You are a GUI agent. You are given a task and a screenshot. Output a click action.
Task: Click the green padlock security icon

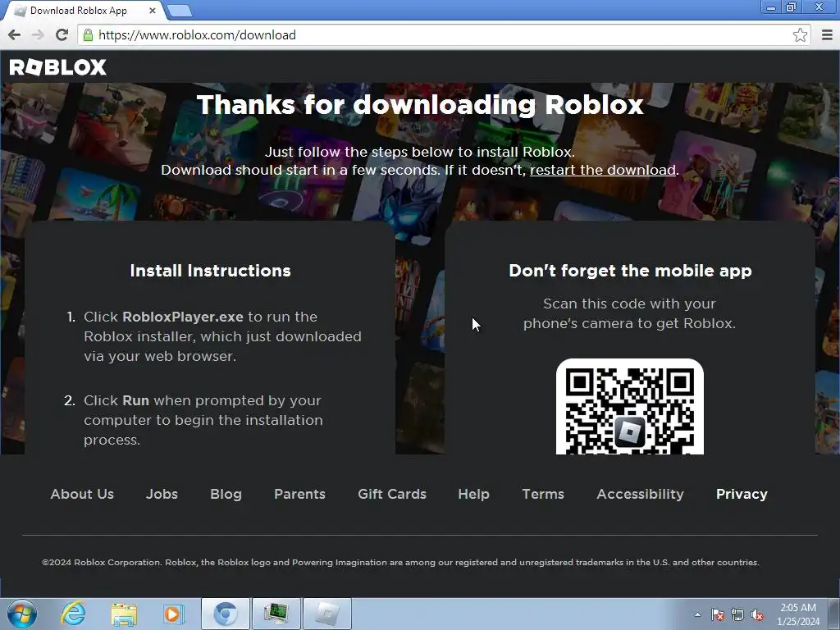pos(88,34)
